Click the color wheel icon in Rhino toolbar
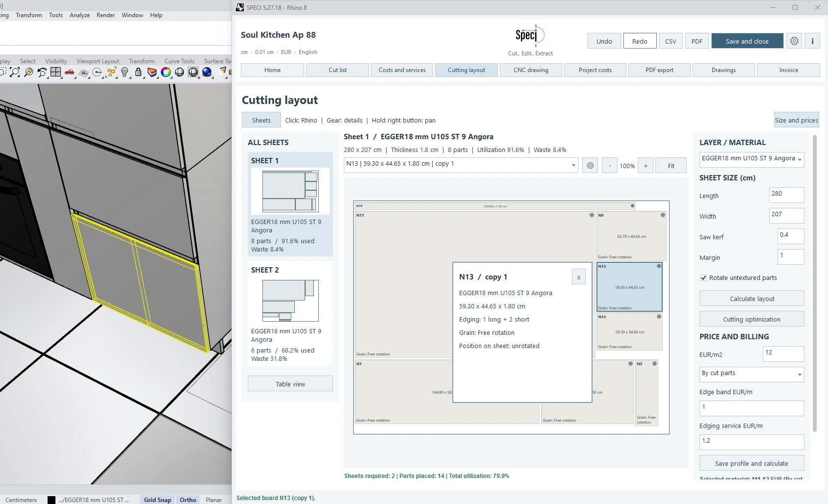Image resolution: width=828 pixels, height=504 pixels. pyautogui.click(x=166, y=73)
